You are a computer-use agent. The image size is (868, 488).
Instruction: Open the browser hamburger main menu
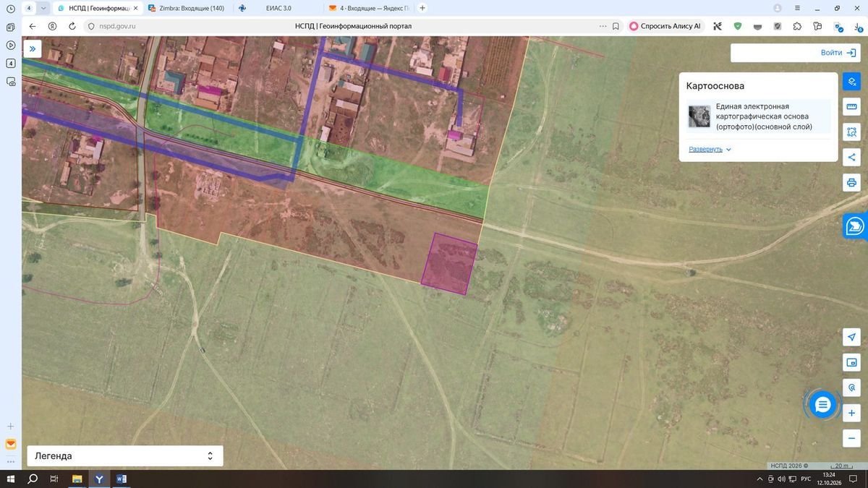tap(796, 8)
